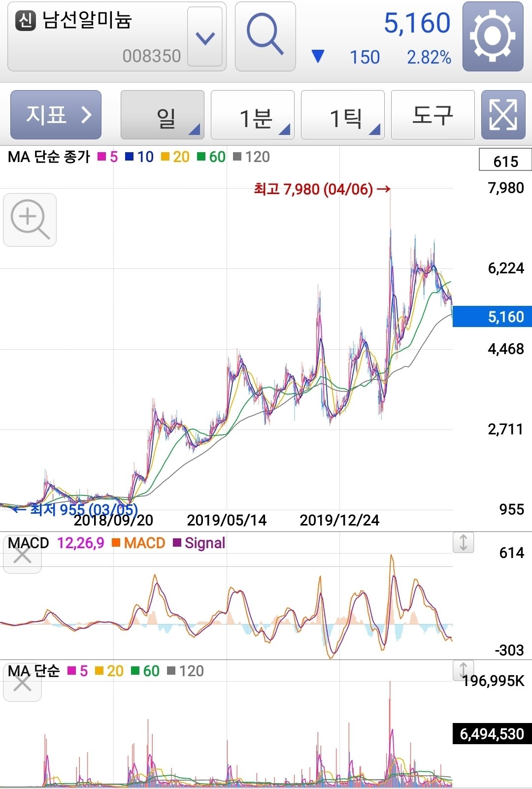The image size is (532, 789).
Task: Tap the pink MA 5 legend swatch
Action: (102, 157)
